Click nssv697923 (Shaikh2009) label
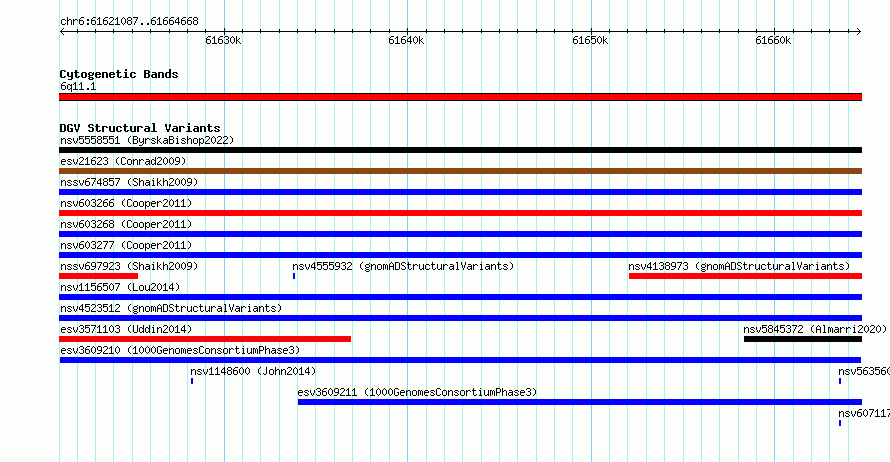 (x=129, y=266)
